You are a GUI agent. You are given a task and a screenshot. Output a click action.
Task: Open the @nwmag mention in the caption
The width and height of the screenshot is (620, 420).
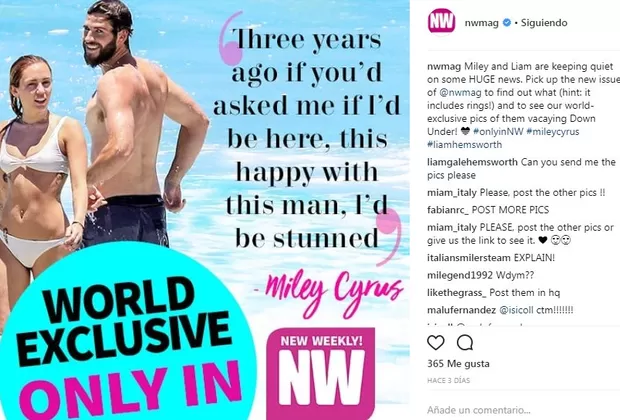tap(460, 93)
